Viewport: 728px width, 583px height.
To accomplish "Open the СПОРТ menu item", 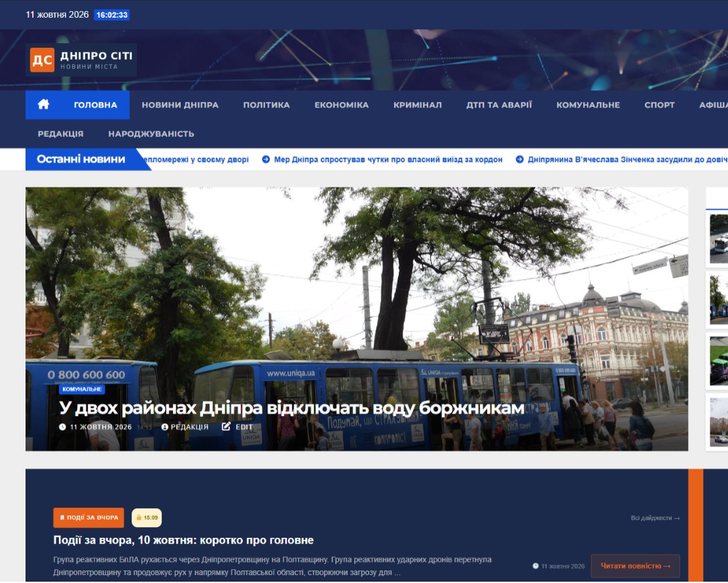I will pyautogui.click(x=660, y=105).
